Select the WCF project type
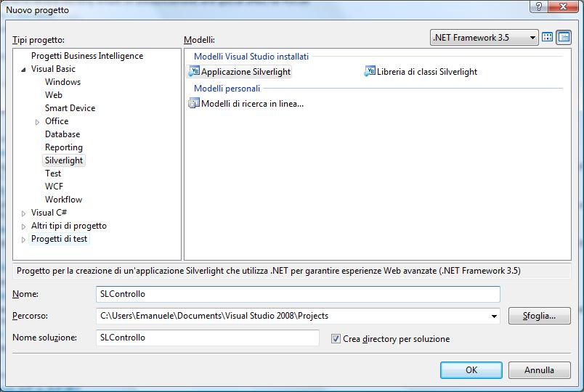This screenshot has width=584, height=392. click(54, 187)
